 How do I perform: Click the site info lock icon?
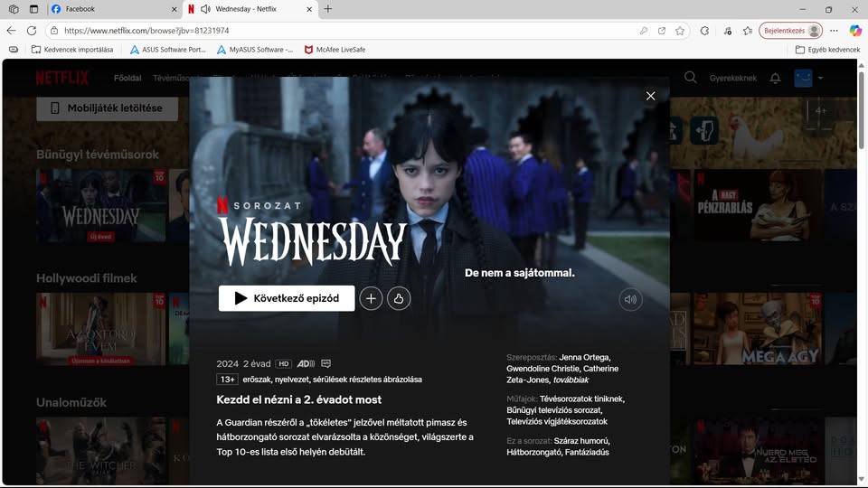pyautogui.click(x=53, y=31)
